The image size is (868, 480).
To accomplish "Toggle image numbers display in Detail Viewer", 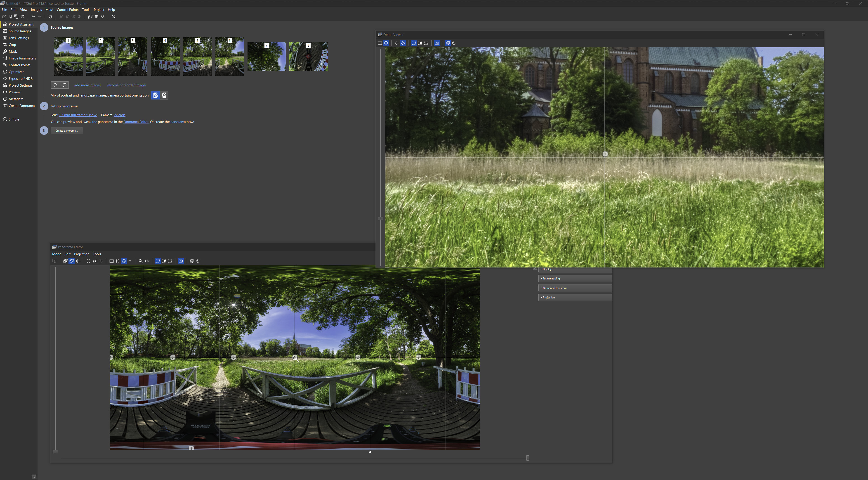I will point(437,43).
